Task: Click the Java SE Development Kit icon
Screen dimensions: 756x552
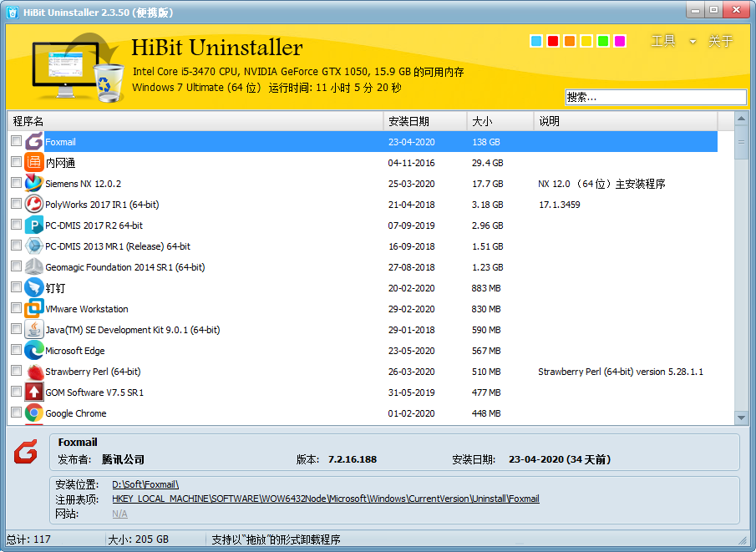Action: pyautogui.click(x=34, y=330)
